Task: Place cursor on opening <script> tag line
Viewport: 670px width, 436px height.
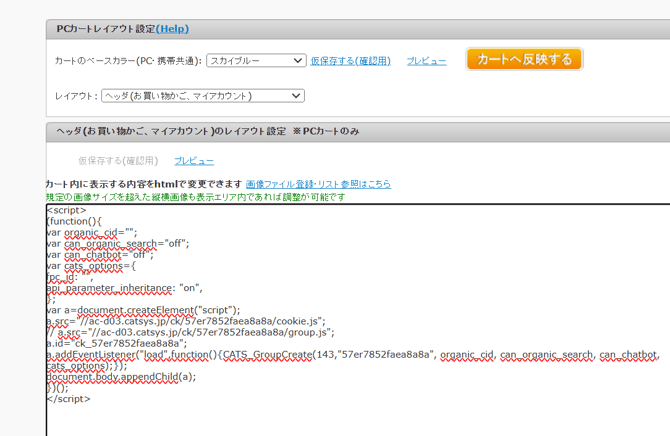Action: click(66, 210)
